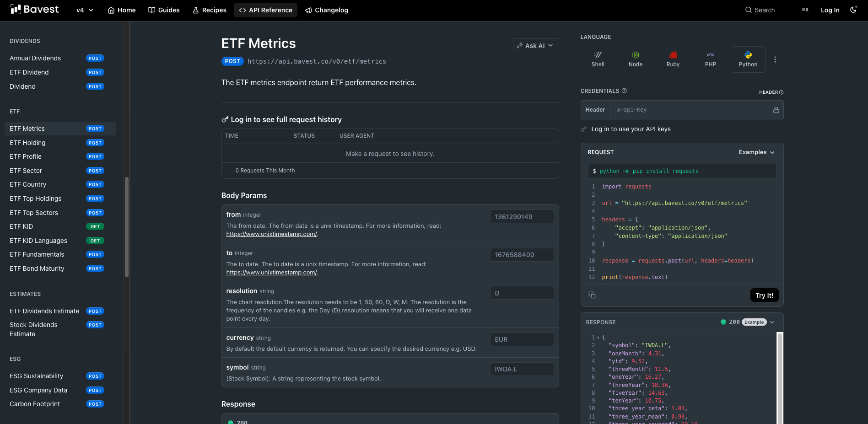
Task: Open the Guides section
Action: click(x=164, y=10)
